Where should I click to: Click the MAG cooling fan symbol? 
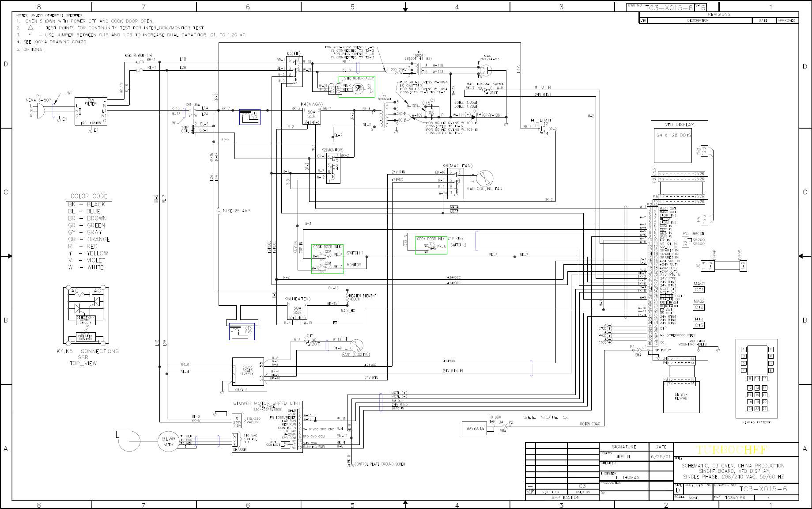coord(485,179)
